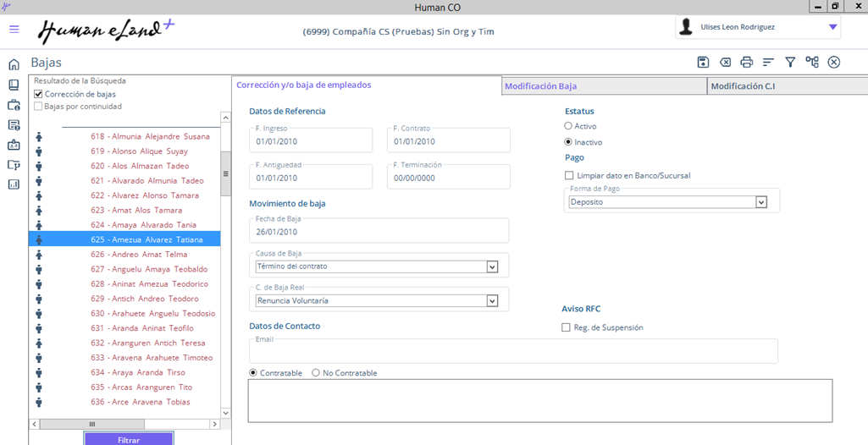
Task: Switch to the Modificación C.I tab
Action: [743, 86]
